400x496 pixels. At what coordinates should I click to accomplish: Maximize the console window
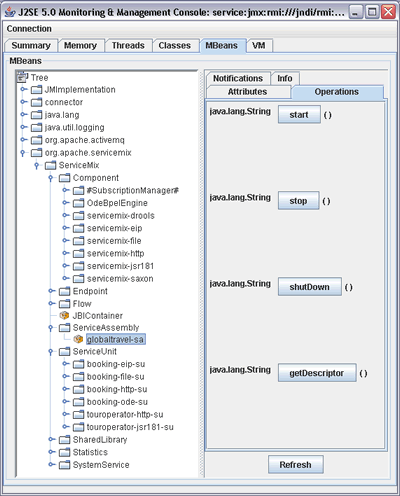[372, 12]
